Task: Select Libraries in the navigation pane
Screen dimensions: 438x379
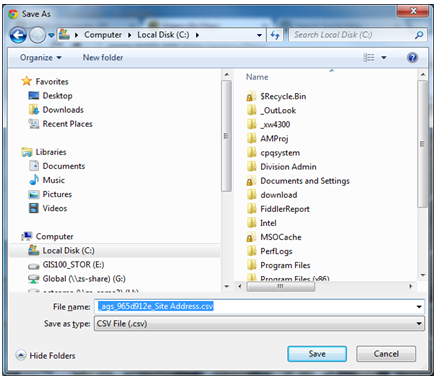Action: pos(51,152)
